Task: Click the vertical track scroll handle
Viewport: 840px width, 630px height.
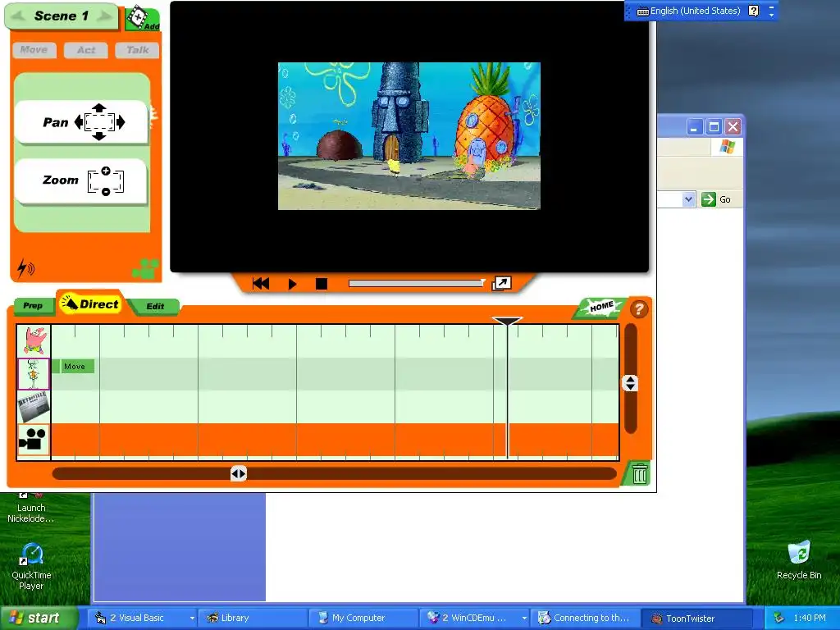Action: [x=630, y=383]
